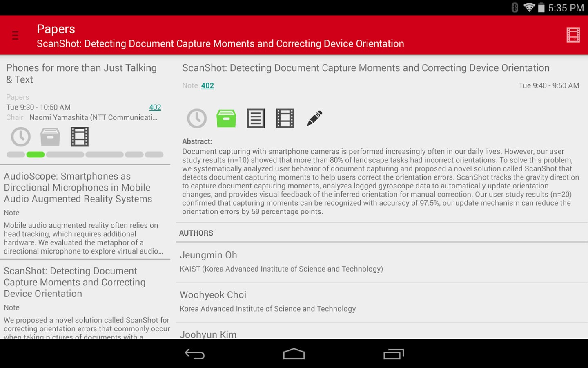Open the document page icon above abstract
The image size is (588, 368).
click(256, 119)
